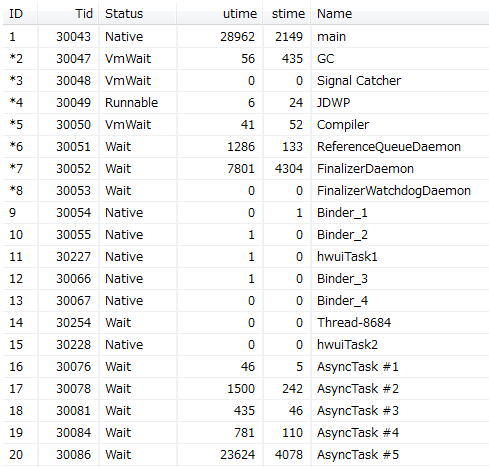Select the hwuiTask1 thread row
This screenshot has height=467, width=489.
[x=246, y=256]
